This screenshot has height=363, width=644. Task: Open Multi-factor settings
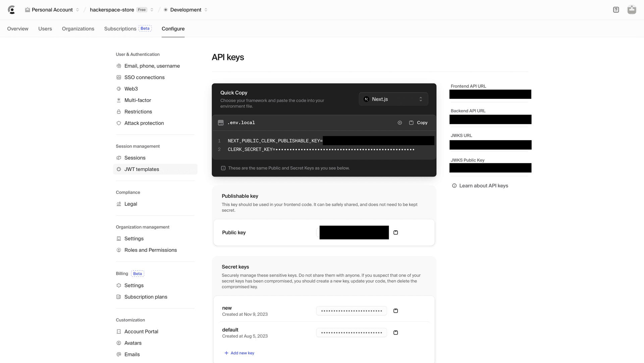[138, 100]
